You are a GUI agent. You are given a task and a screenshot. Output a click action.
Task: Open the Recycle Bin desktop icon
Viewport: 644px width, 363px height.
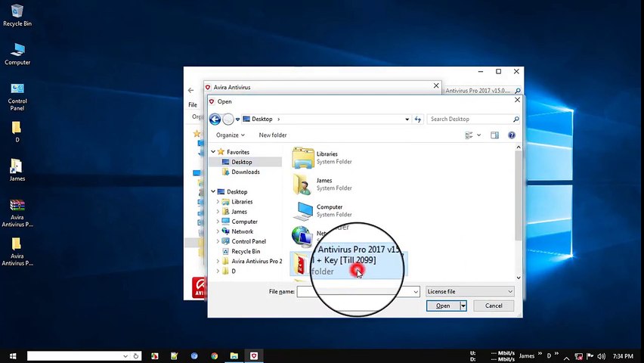pos(17,15)
